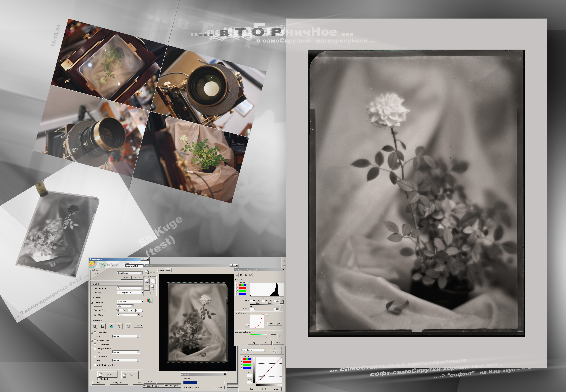This screenshot has height=392, width=566.
Task: Switch to the Preview tab
Action: click(x=161, y=270)
